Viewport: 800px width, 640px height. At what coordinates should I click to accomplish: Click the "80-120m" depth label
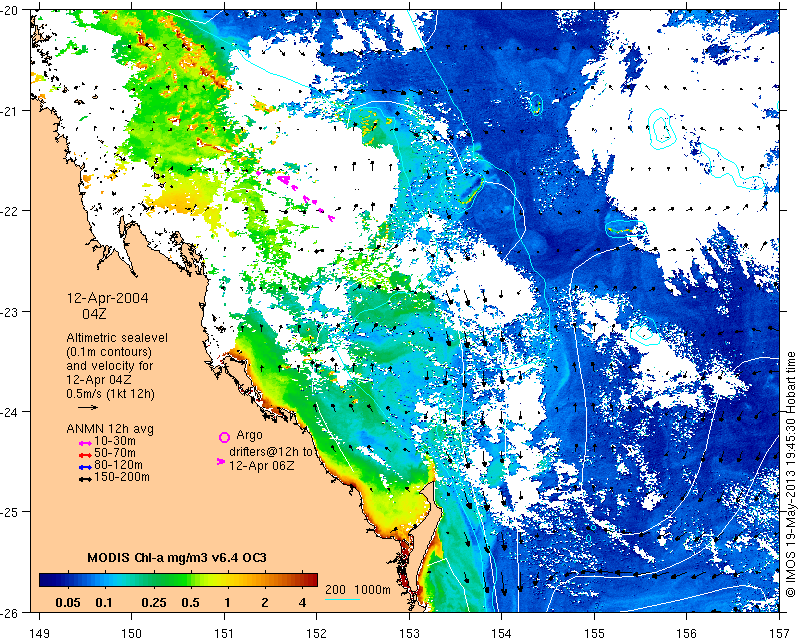point(118,465)
